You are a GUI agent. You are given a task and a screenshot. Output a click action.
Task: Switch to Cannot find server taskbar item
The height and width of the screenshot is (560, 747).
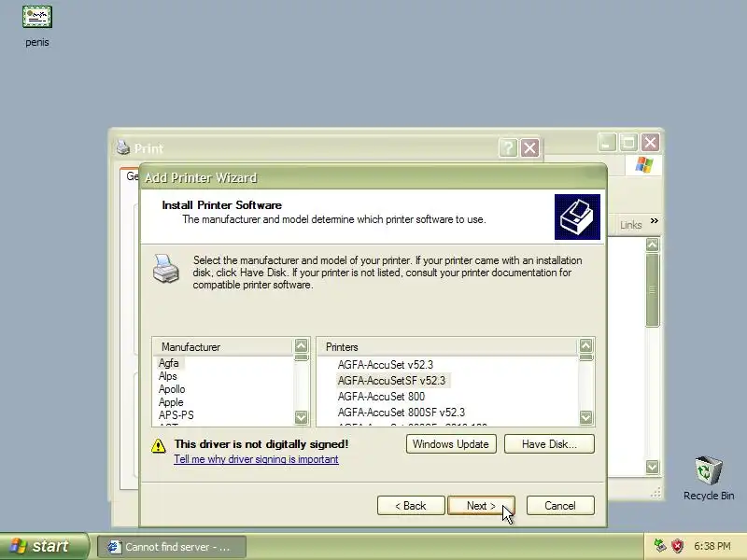pos(172,547)
